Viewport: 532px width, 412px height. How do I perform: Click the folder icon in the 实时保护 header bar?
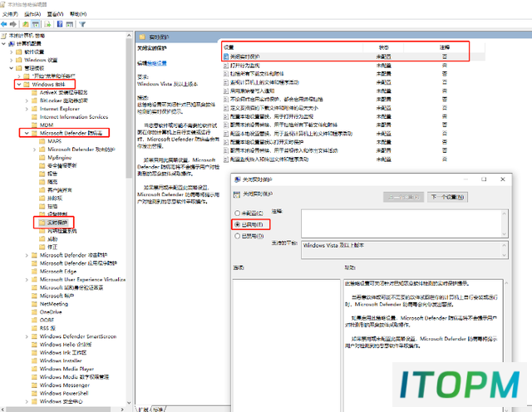pos(142,37)
